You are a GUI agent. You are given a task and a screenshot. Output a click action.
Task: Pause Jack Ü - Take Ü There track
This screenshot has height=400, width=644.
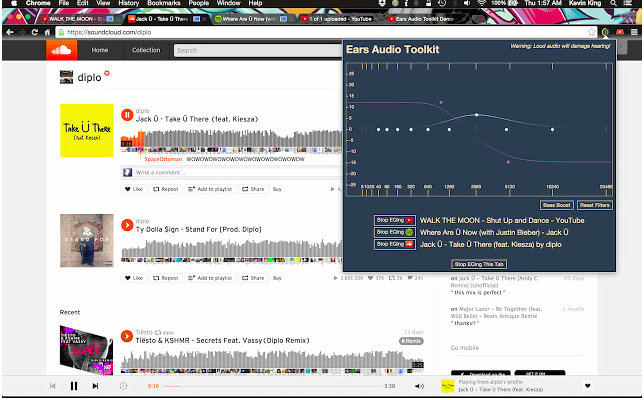click(127, 115)
